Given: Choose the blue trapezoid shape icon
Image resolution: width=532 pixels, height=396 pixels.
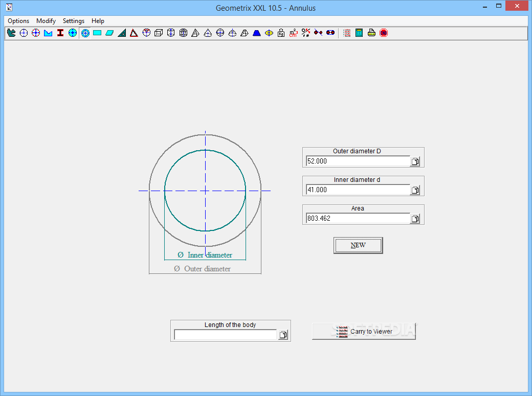Looking at the screenshot, I should [x=257, y=33].
